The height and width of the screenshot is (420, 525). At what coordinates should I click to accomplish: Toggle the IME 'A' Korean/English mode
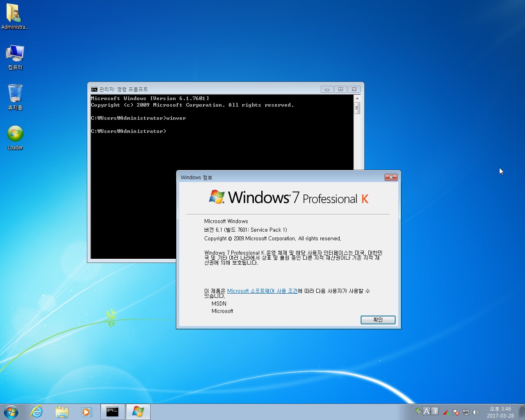tap(426, 411)
